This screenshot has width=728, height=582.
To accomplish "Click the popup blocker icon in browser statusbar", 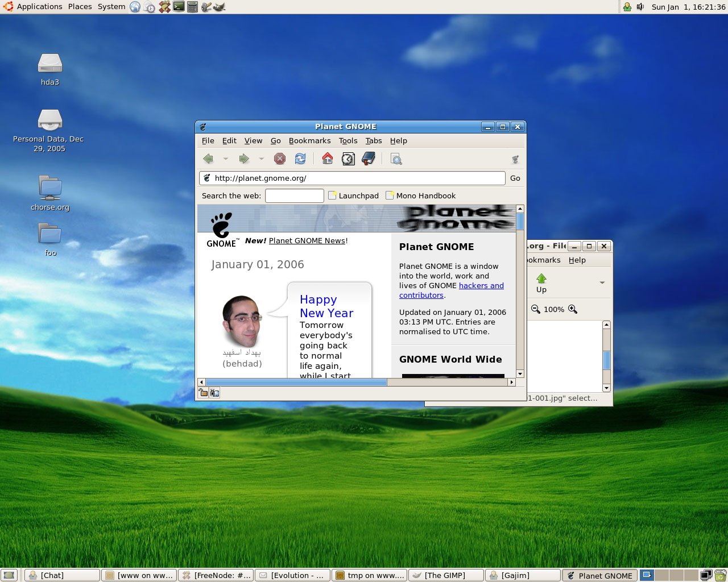I will (214, 393).
